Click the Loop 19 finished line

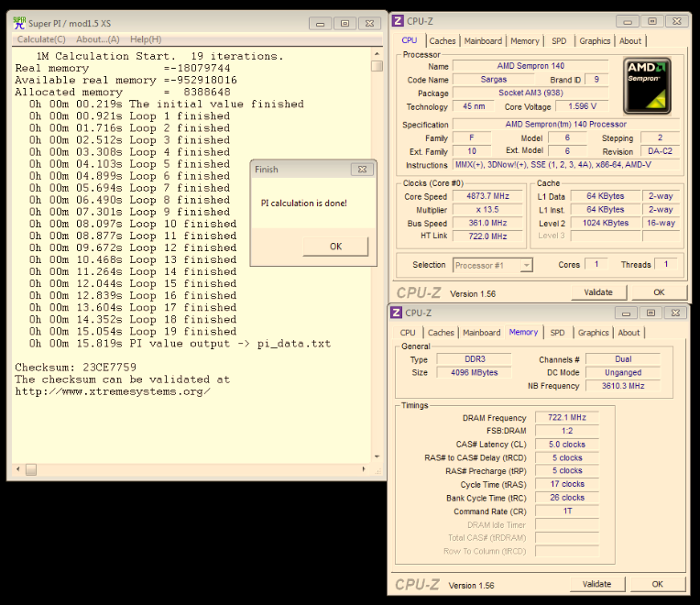tap(133, 332)
